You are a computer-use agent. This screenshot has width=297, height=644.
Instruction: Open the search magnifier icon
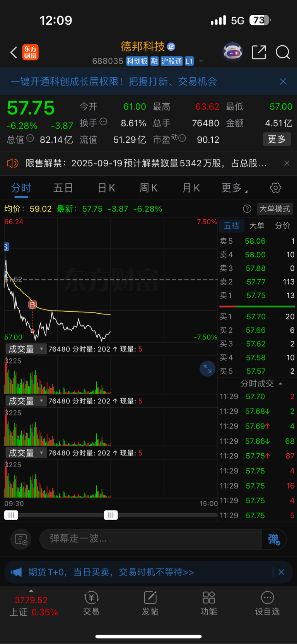point(283,52)
